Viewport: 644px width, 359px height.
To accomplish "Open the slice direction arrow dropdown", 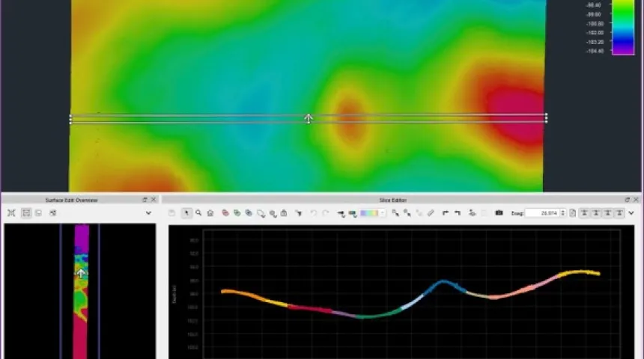I will 341,213.
